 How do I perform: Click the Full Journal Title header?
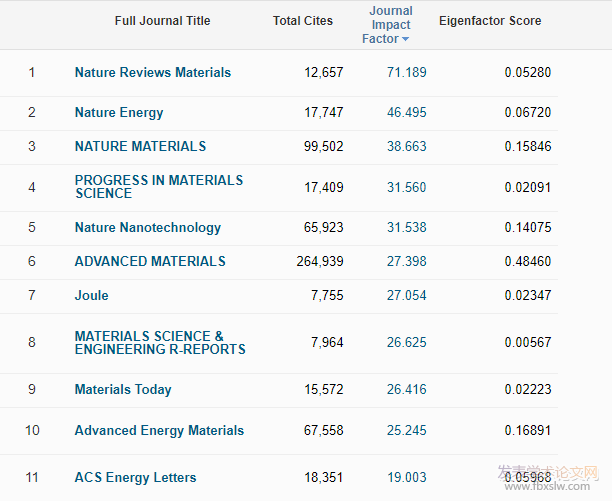(x=162, y=21)
